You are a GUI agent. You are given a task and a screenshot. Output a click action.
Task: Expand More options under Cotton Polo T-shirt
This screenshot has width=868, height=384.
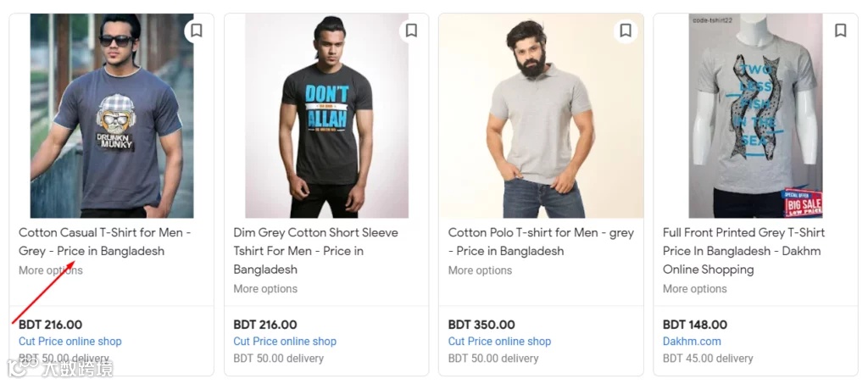click(480, 270)
